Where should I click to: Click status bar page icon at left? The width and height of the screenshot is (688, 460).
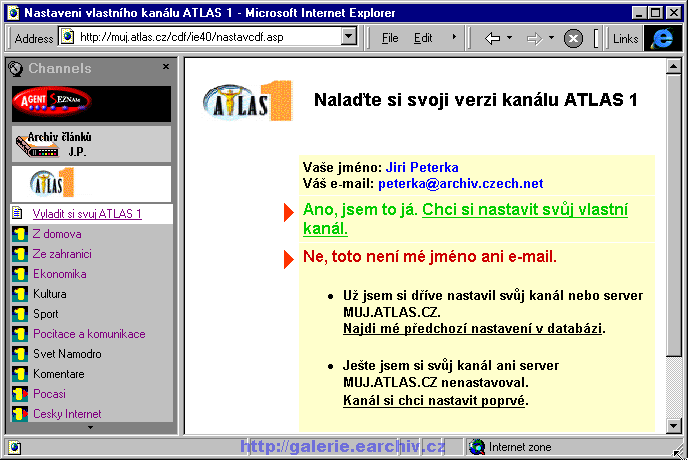pos(14,448)
